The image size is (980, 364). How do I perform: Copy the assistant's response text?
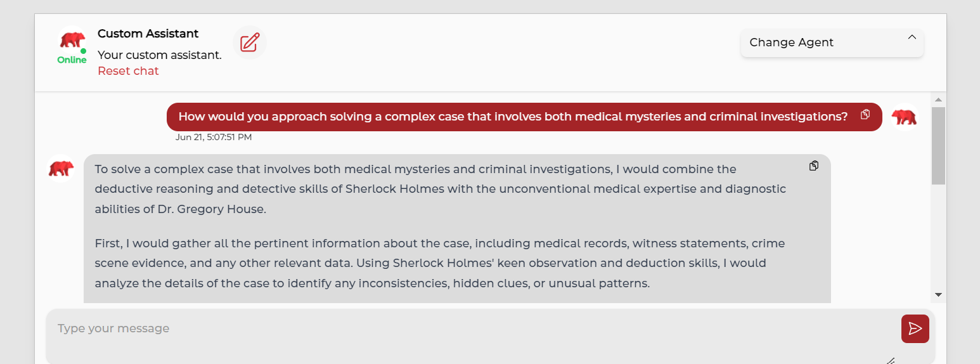click(814, 166)
